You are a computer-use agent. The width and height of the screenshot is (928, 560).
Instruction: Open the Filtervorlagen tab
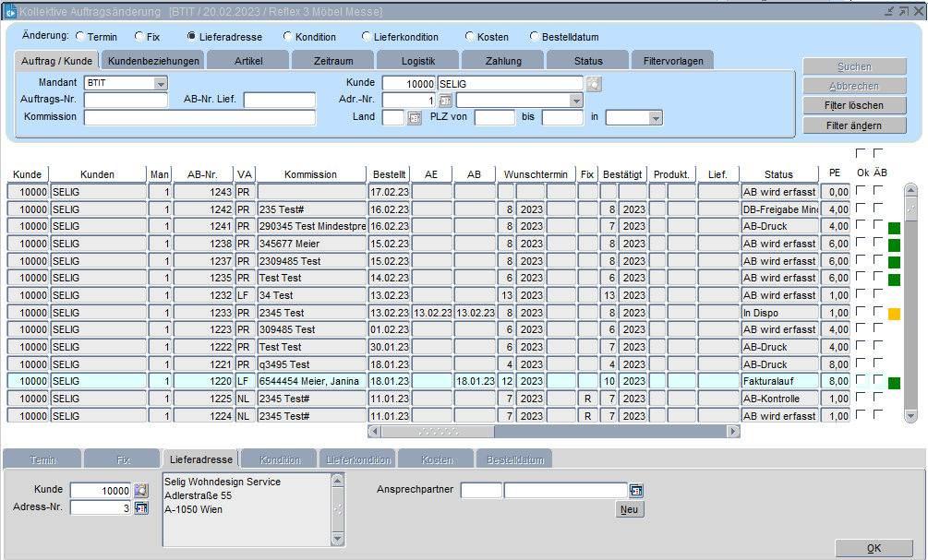pos(672,61)
